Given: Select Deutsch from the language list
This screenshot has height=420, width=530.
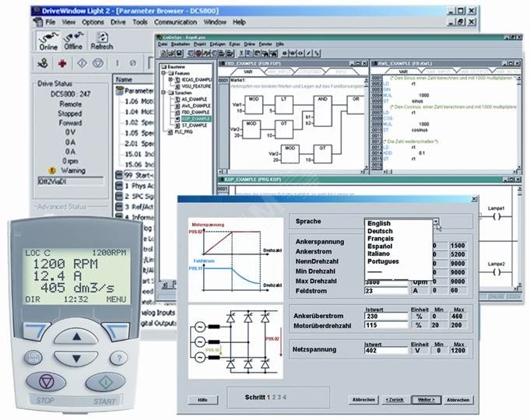Looking at the screenshot, I should click(x=380, y=231).
